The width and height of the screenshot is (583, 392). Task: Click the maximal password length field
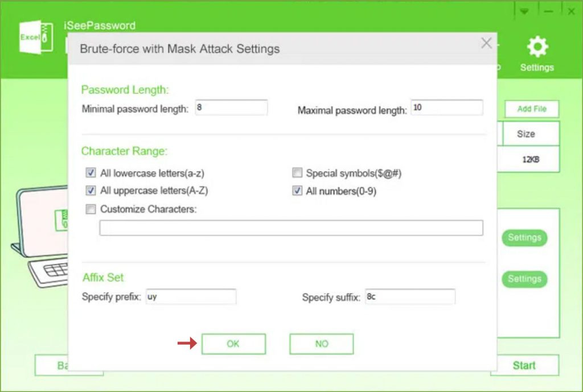(x=446, y=107)
